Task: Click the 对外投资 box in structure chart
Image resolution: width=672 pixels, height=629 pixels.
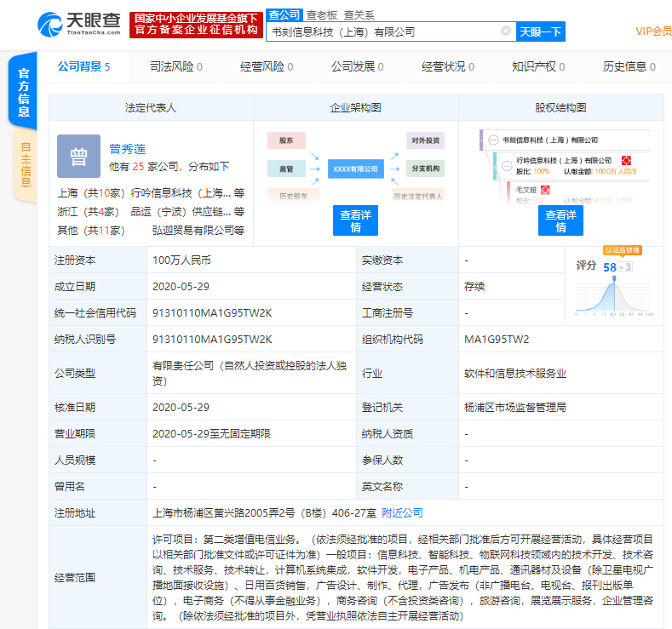Action: pyautogui.click(x=425, y=140)
